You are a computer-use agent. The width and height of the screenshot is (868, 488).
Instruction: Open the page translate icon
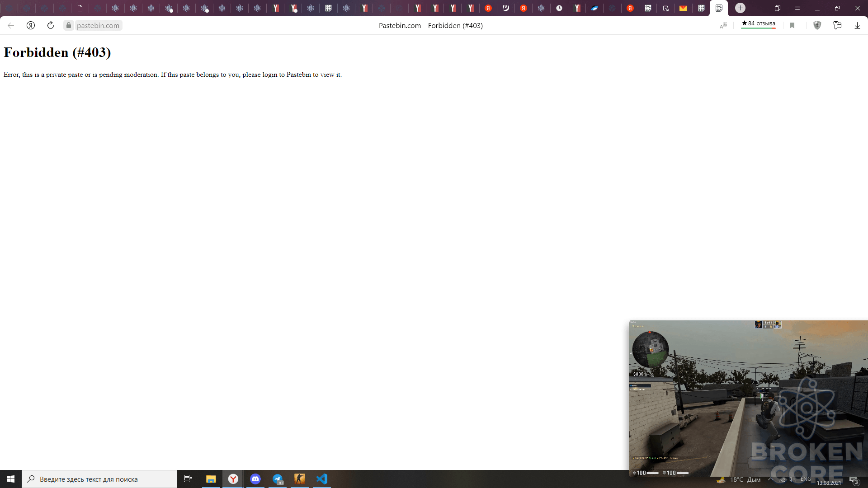[x=723, y=26]
